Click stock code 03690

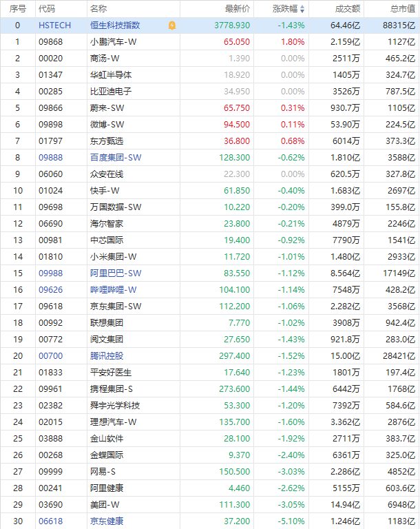tap(50, 505)
